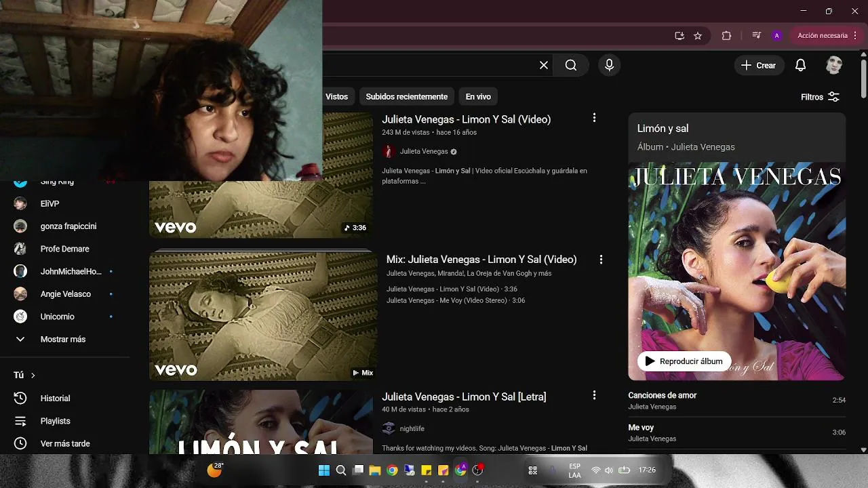Image resolution: width=868 pixels, height=488 pixels.
Task: Open Ver más tarde in the sidebar
Action: pos(65,443)
